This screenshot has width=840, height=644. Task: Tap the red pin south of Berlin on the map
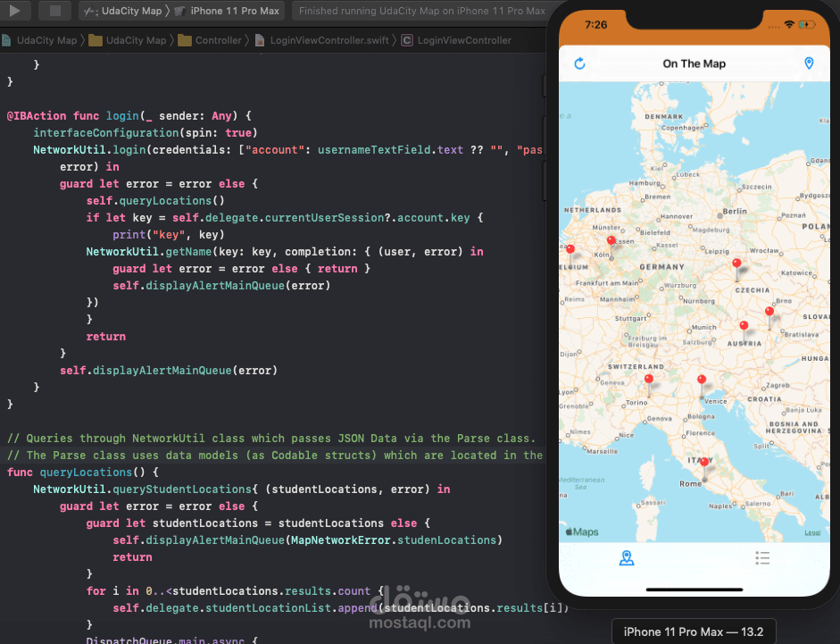click(x=736, y=264)
